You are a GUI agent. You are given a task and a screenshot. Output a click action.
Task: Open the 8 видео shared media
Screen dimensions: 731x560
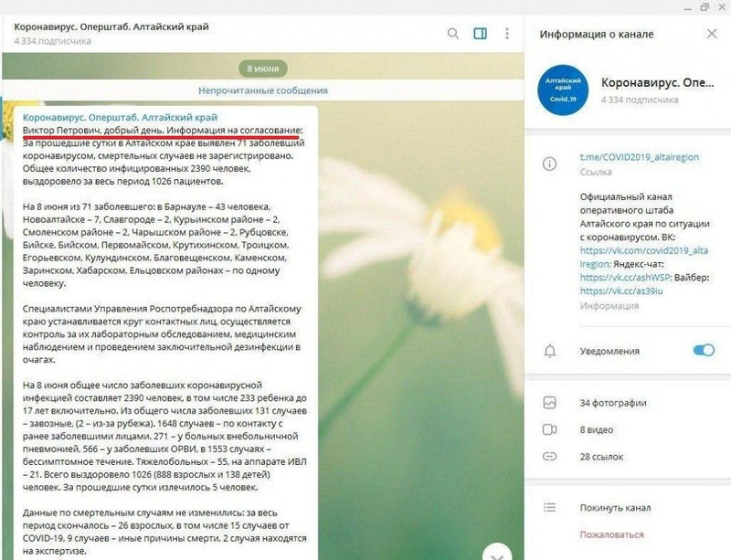(597, 430)
